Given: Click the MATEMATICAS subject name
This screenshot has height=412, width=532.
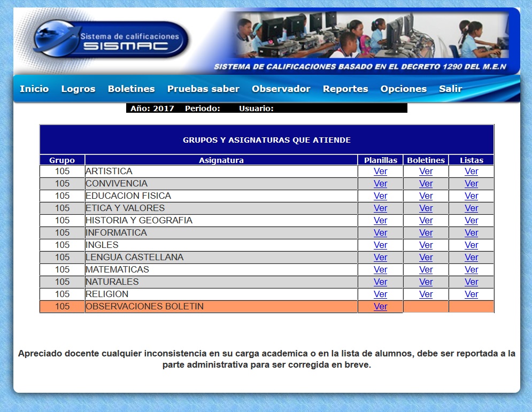Looking at the screenshot, I should tap(117, 269).
